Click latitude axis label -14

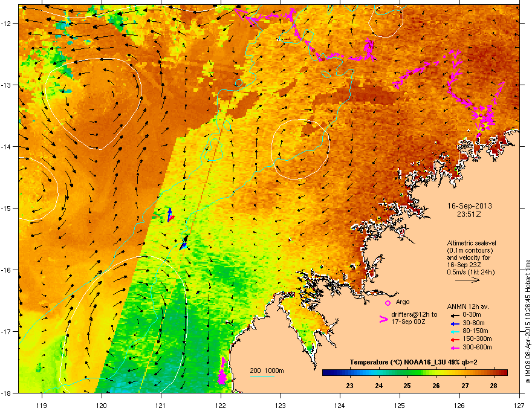pyautogui.click(x=6, y=147)
